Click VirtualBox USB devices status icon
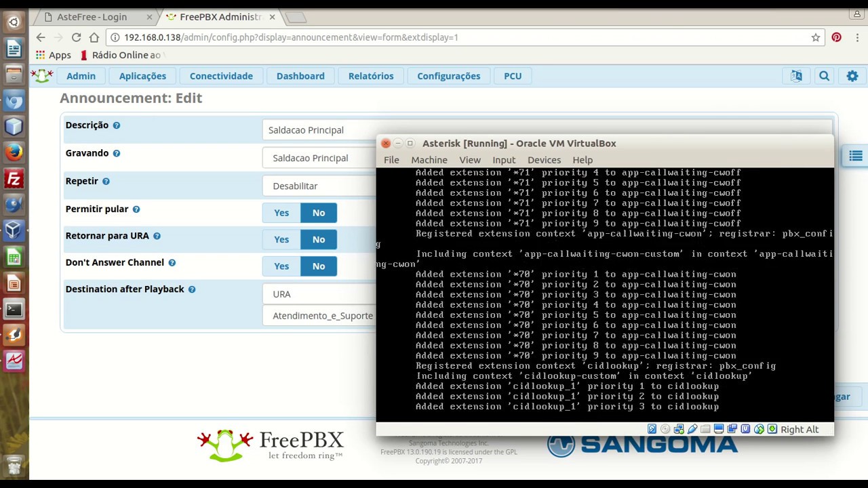The height and width of the screenshot is (488, 868). [x=692, y=429]
